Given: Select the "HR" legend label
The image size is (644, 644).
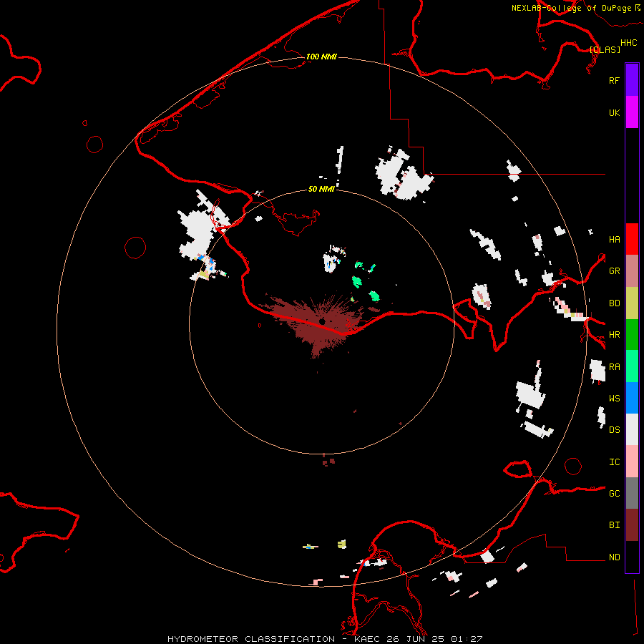Looking at the screenshot, I should (614, 335).
